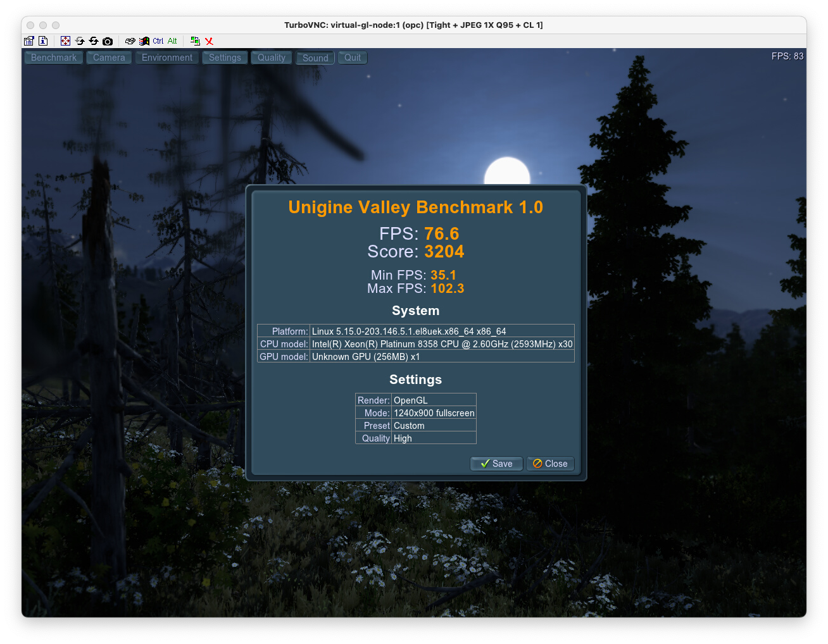Send Ctrl-Alt-Del via the keys icon
Screen dimensions: 828x644
pos(130,40)
